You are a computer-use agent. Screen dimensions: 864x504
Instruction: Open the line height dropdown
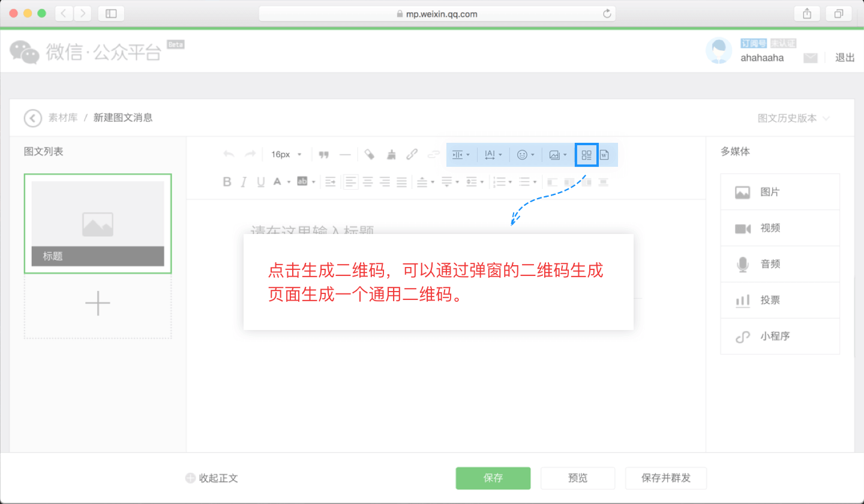point(475,181)
